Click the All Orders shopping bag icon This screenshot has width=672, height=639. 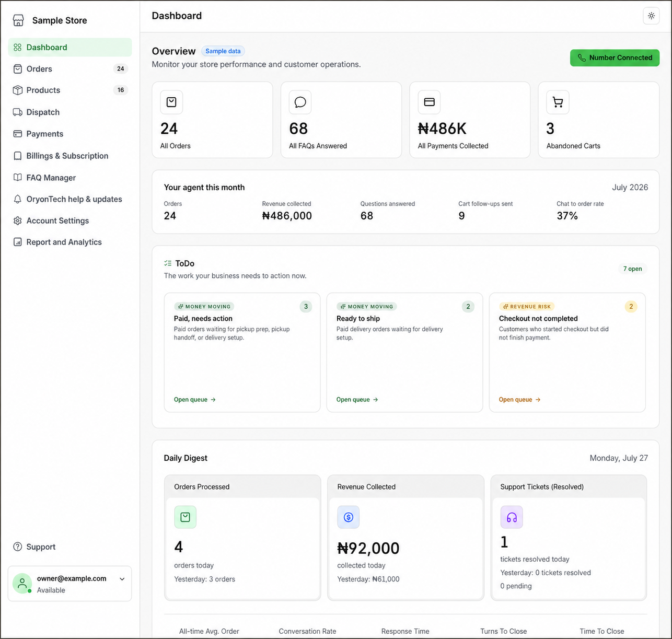171,102
